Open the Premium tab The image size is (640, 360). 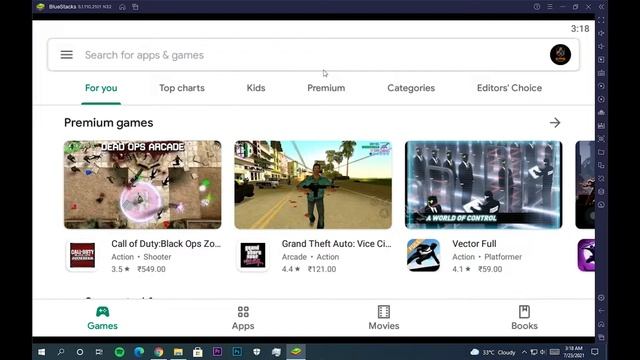(x=326, y=88)
